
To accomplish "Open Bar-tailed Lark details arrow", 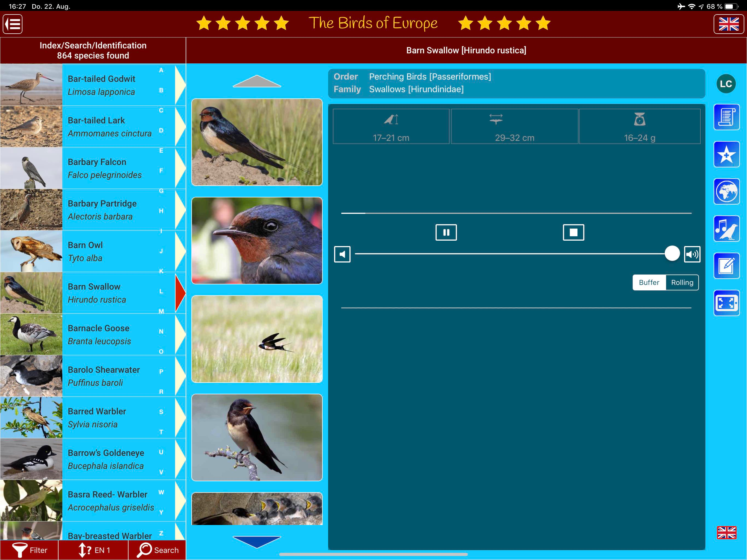I will pyautogui.click(x=180, y=126).
